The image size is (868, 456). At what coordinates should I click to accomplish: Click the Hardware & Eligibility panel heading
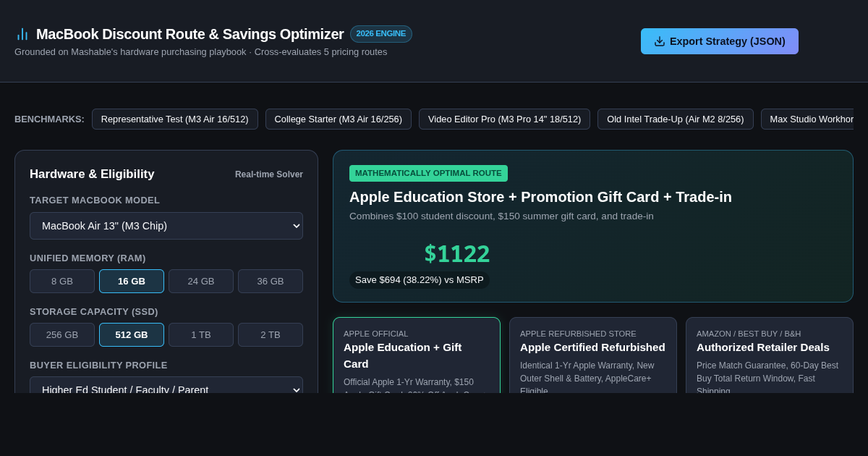pos(92,174)
